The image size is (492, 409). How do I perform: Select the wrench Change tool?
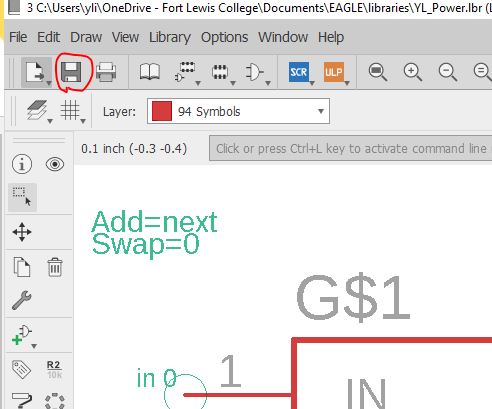click(x=22, y=300)
